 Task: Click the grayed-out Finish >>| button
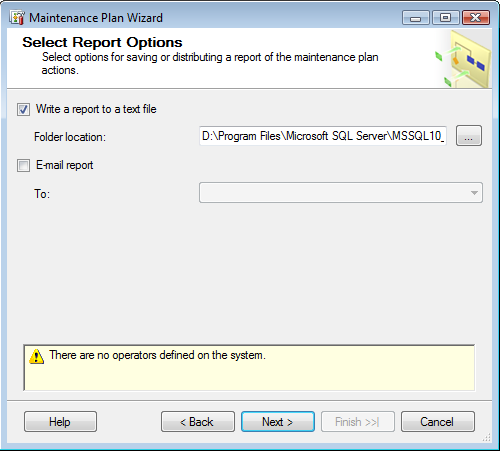[358, 422]
